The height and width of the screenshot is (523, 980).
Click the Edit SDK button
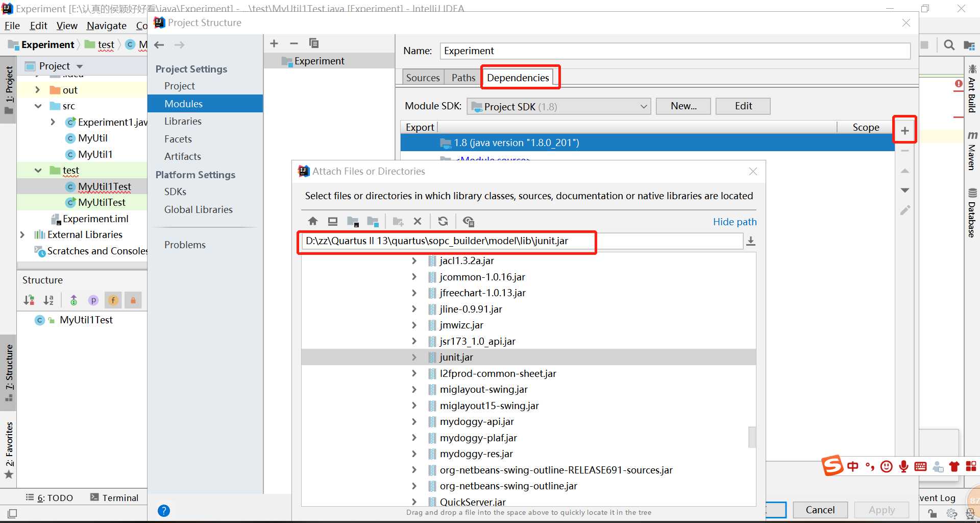743,106
